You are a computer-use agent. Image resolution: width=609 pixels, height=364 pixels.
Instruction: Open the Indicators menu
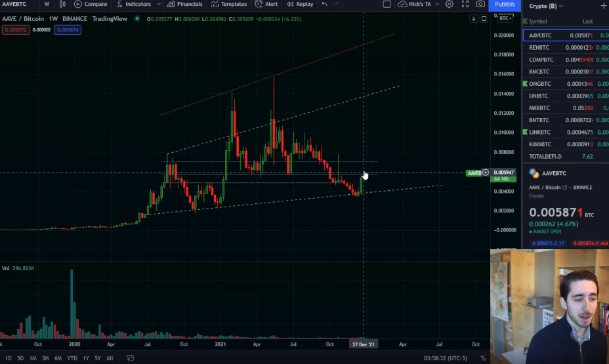133,5
